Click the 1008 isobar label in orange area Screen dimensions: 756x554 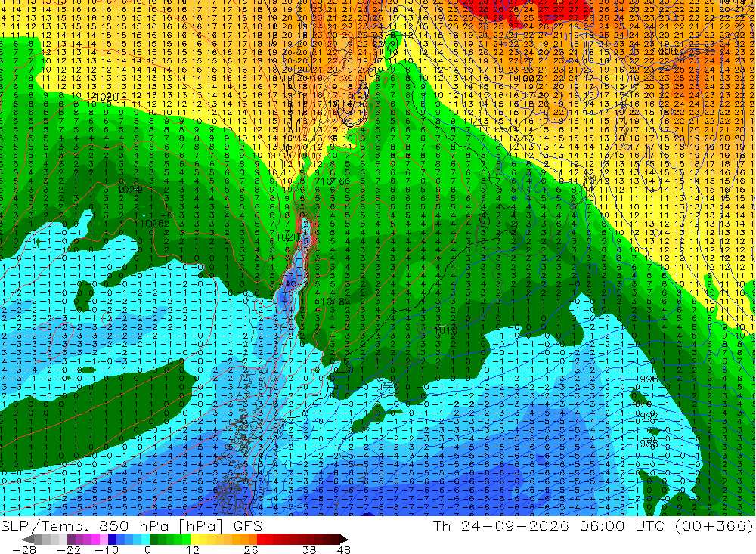point(666,51)
